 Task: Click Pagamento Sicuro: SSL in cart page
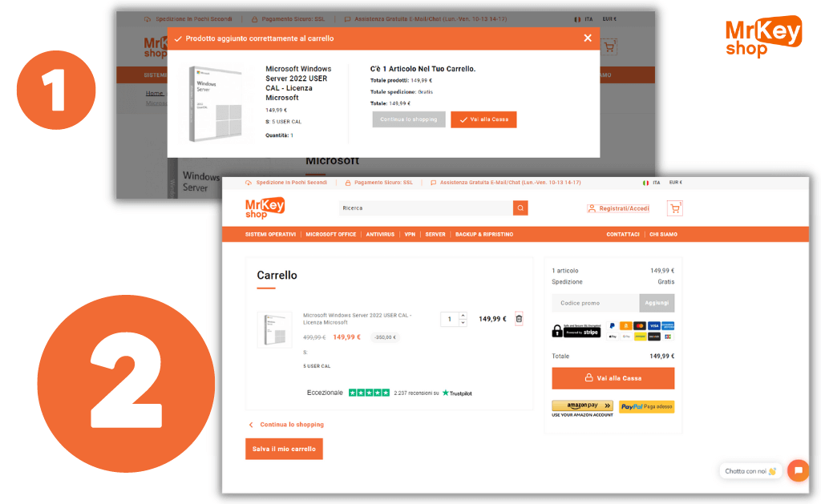[383, 183]
